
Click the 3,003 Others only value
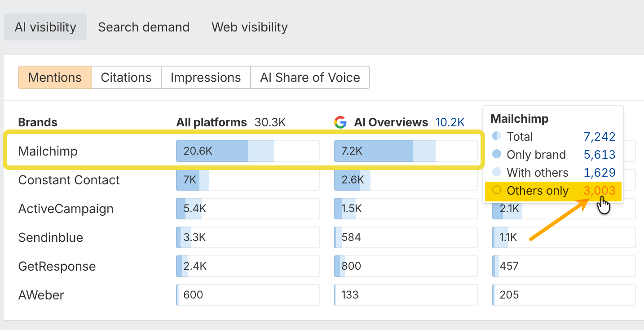[599, 191]
